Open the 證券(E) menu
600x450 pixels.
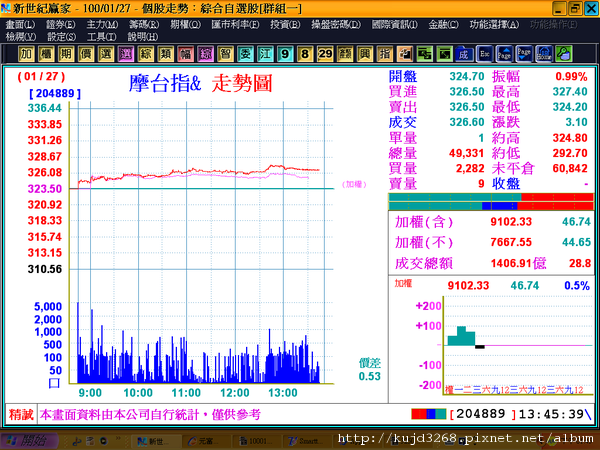(x=61, y=25)
